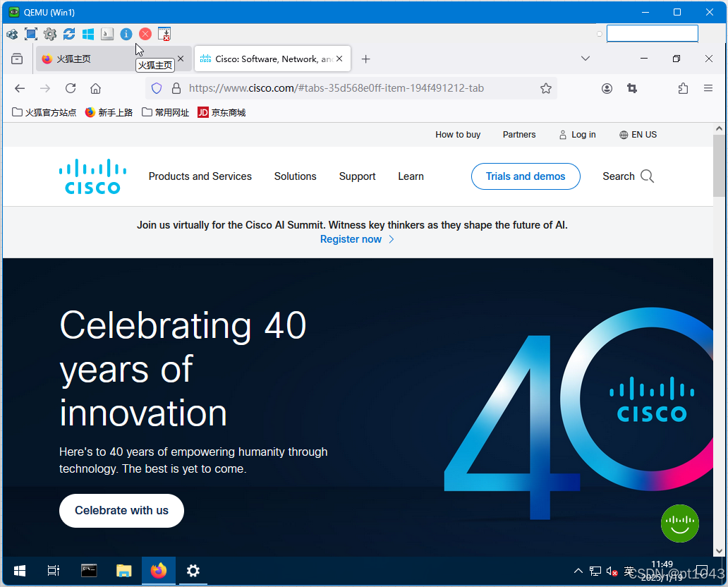Open the blue info icon in QEMU toolbar
Viewport: 728px width, 587px height.
pos(126,34)
